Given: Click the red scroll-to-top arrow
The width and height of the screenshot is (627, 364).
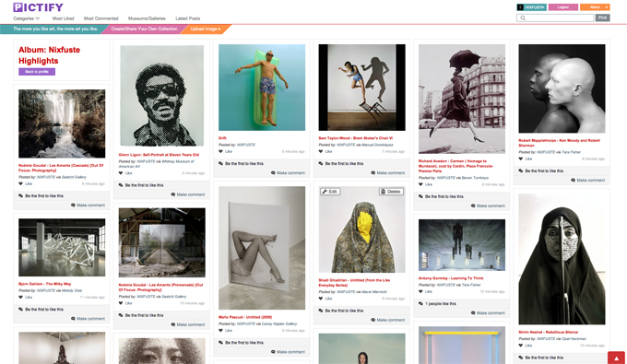Looking at the screenshot, I should point(616,358).
